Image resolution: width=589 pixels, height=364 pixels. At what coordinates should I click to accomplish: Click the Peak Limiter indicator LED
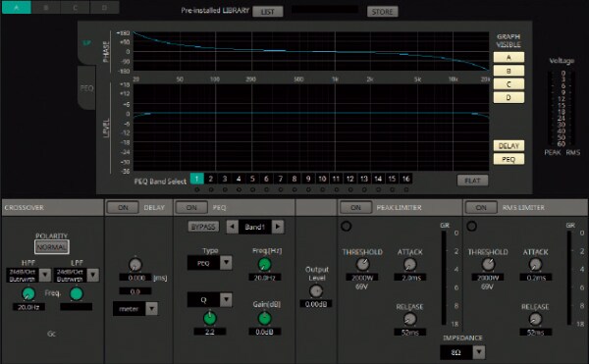pos(346,226)
